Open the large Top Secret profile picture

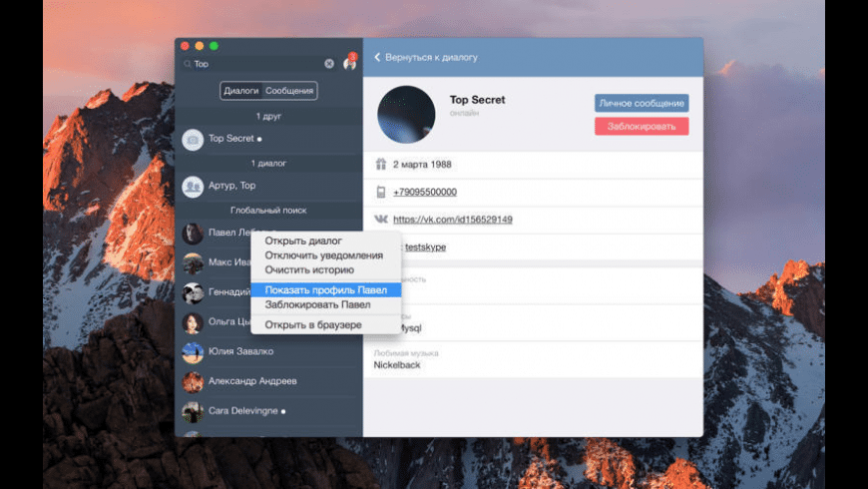pyautogui.click(x=406, y=114)
